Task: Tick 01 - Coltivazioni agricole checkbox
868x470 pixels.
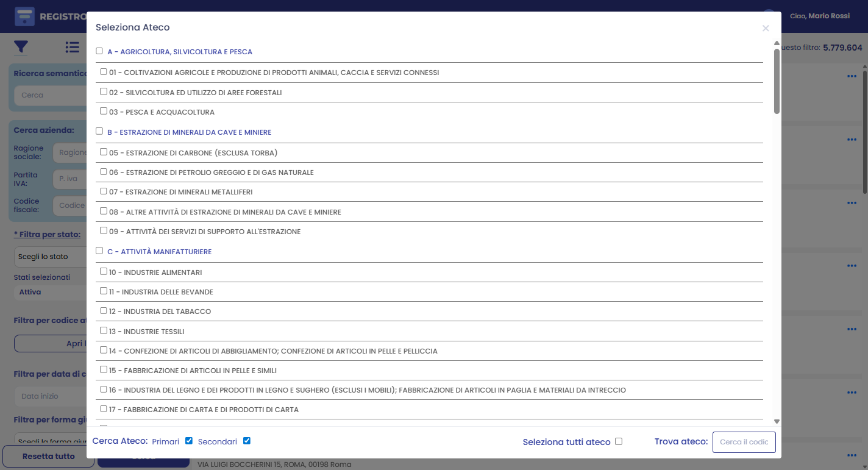Action: click(x=104, y=72)
